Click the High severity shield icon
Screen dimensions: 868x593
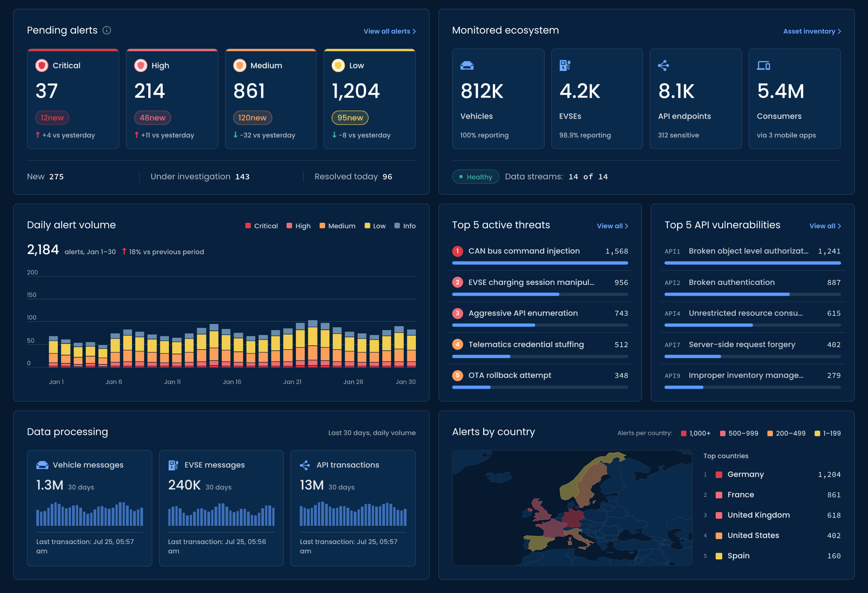pyautogui.click(x=141, y=65)
